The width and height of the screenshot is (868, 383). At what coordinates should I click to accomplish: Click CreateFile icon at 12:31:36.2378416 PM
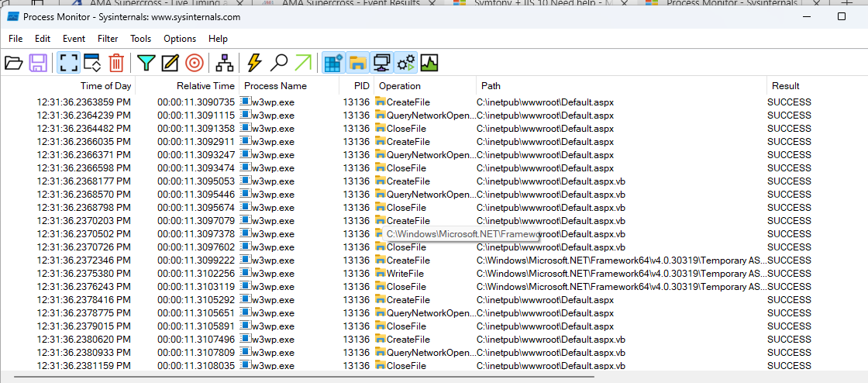tap(380, 300)
